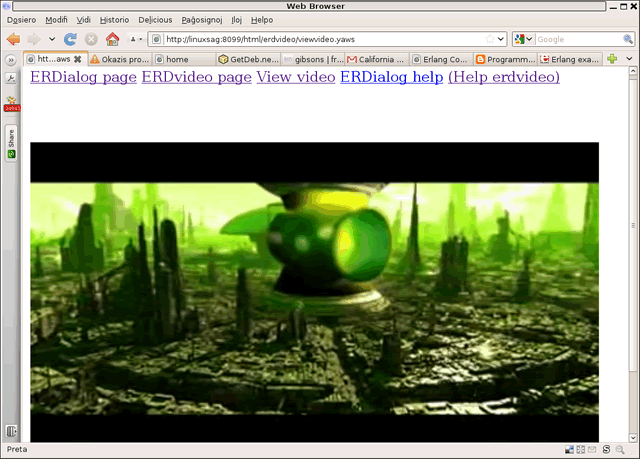Click the site identity icon in the address bar
The width and height of the screenshot is (640, 459).
coord(156,39)
